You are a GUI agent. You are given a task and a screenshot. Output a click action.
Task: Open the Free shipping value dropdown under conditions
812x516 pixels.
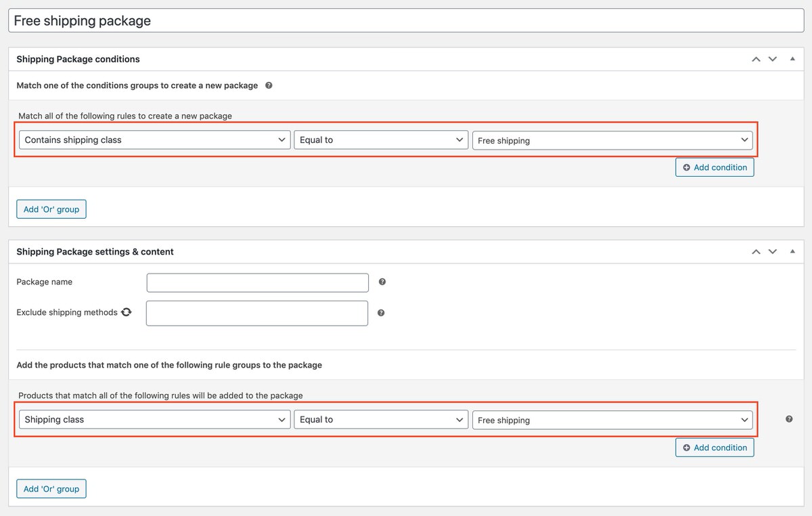[612, 139]
